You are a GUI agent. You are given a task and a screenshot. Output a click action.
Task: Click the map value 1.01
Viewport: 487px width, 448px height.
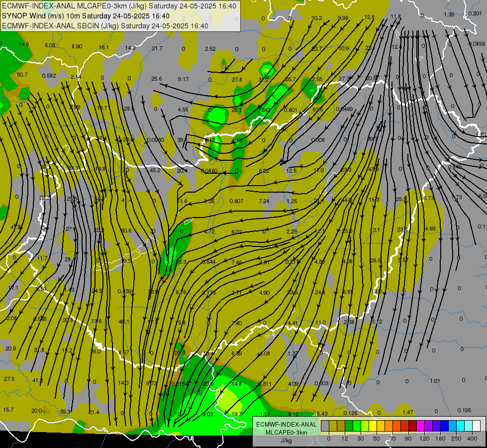point(435,381)
